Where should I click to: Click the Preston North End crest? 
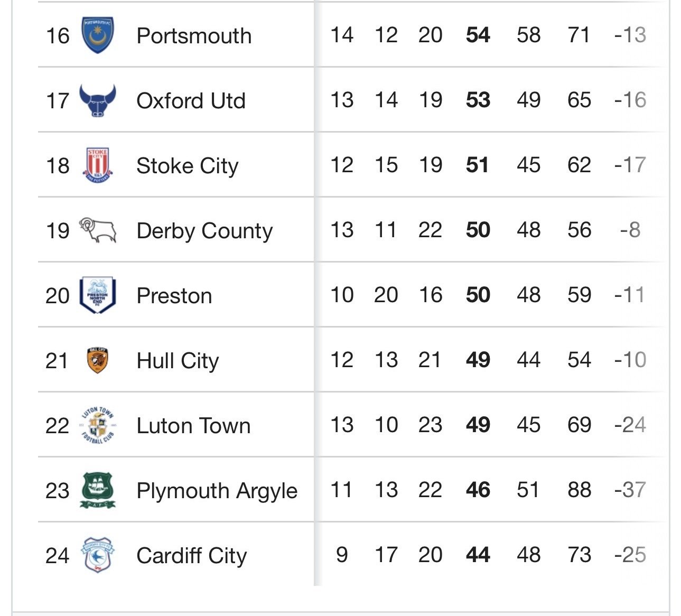pos(98,295)
